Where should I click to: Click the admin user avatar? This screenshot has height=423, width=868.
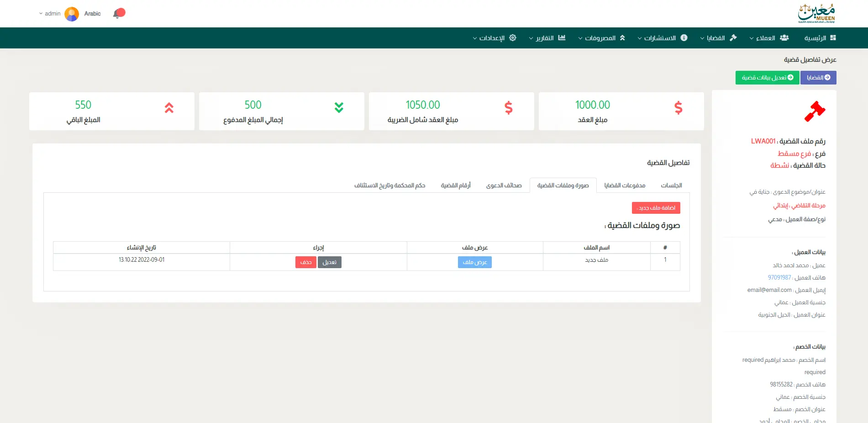point(72,14)
